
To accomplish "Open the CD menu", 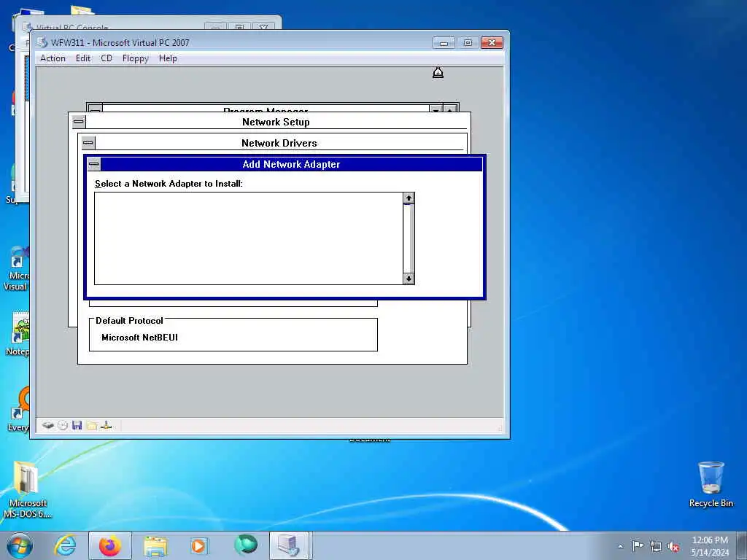I will click(107, 58).
